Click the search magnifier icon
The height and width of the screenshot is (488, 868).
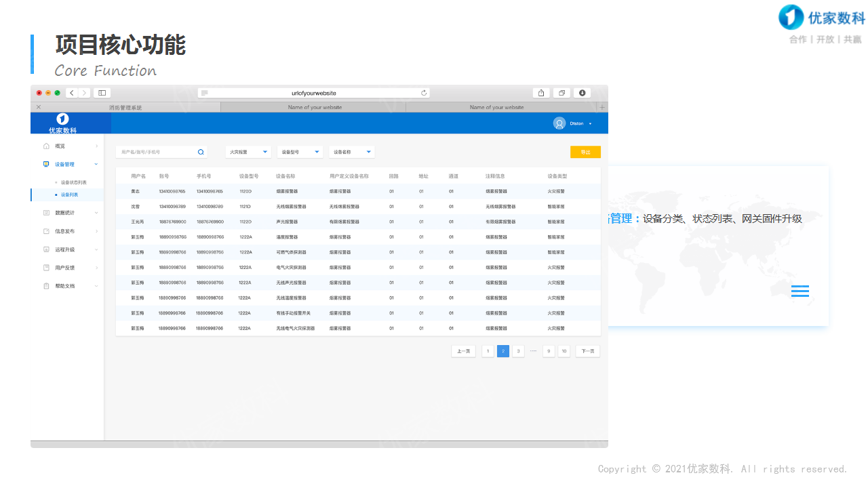(x=201, y=152)
